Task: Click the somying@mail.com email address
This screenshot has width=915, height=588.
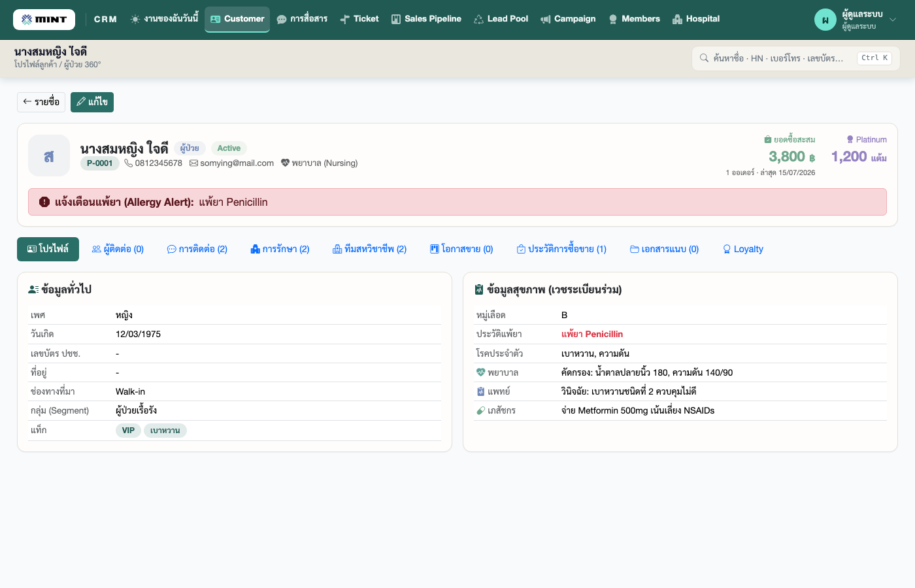Action: (x=237, y=163)
